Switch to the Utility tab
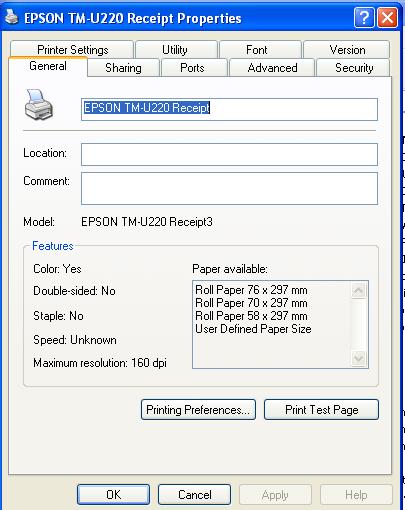This screenshot has width=405, height=510. tap(176, 49)
